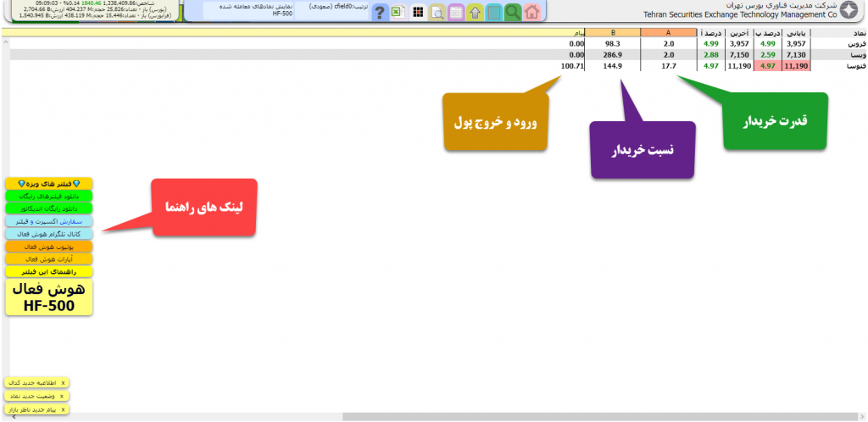Open the 'نمایش نمادهای معامله شده HF-500' filter box
The width and height of the screenshot is (868, 422).
point(248,9)
